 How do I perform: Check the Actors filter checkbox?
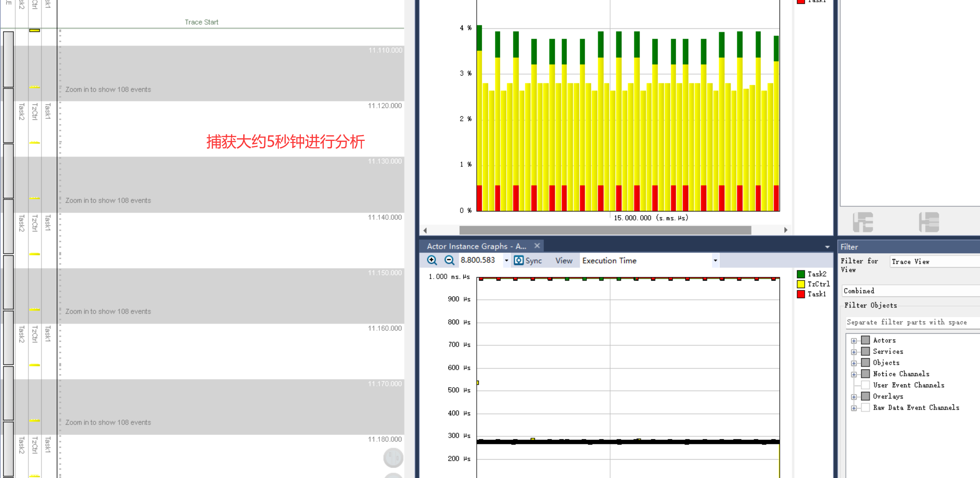click(x=866, y=340)
